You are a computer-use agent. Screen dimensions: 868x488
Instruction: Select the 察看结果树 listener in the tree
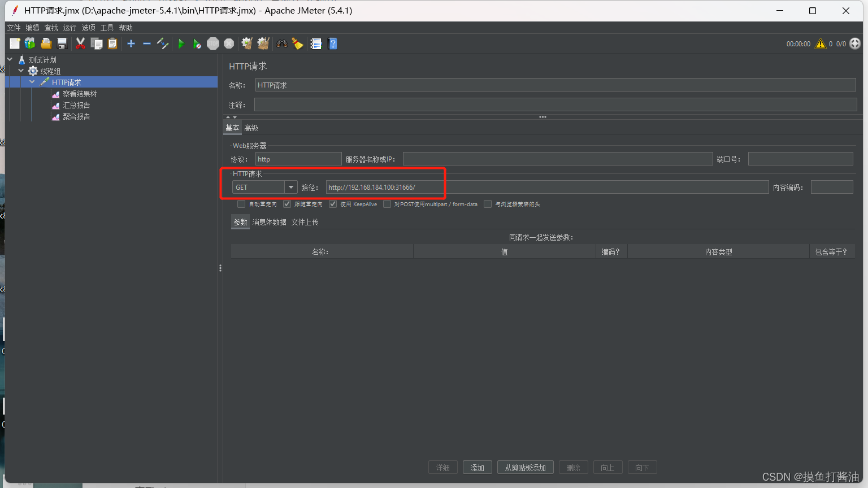pos(80,94)
